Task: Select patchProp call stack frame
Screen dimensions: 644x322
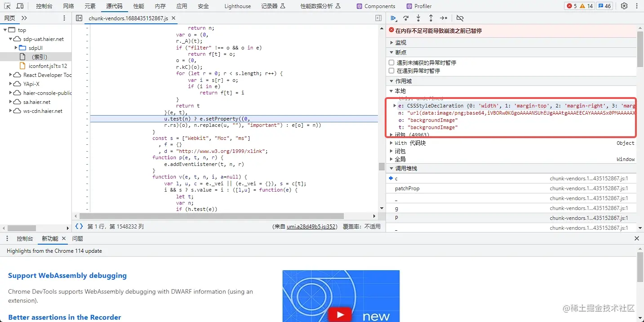Action: [511, 188]
